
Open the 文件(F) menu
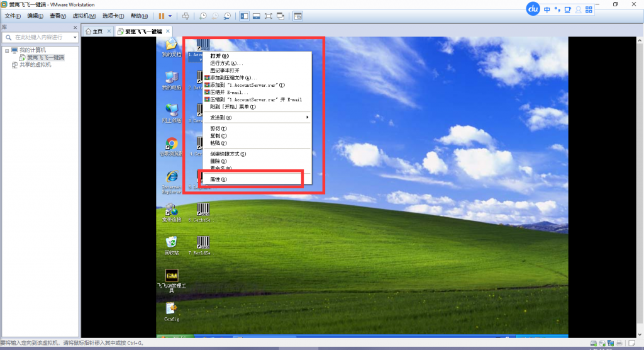click(x=13, y=16)
